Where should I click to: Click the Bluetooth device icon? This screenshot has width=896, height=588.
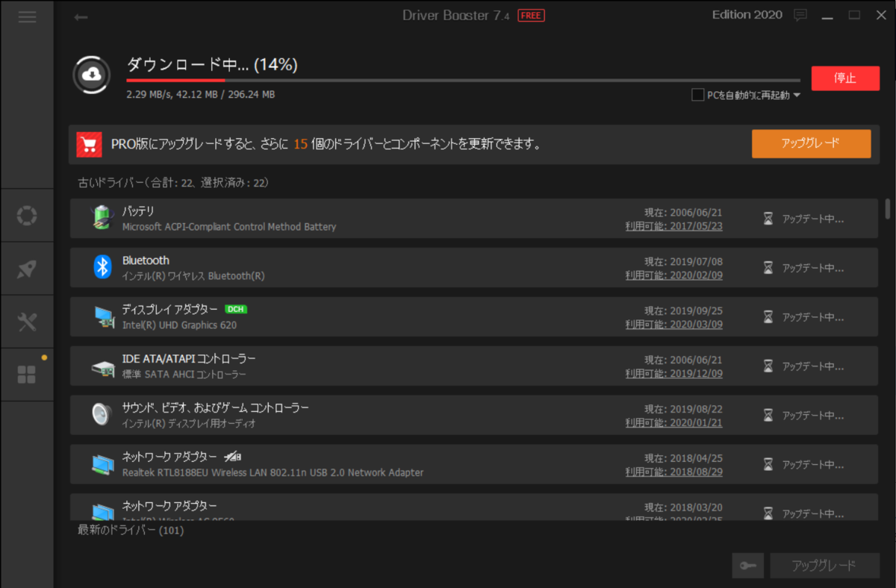(x=102, y=267)
